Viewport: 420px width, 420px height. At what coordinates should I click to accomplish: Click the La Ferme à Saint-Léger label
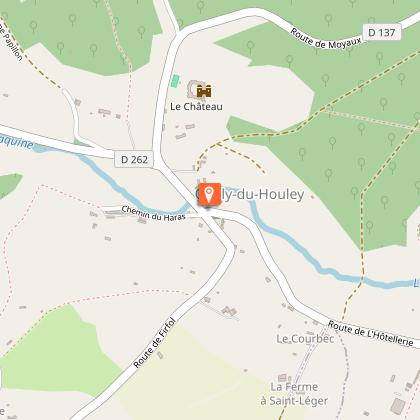tap(294, 394)
